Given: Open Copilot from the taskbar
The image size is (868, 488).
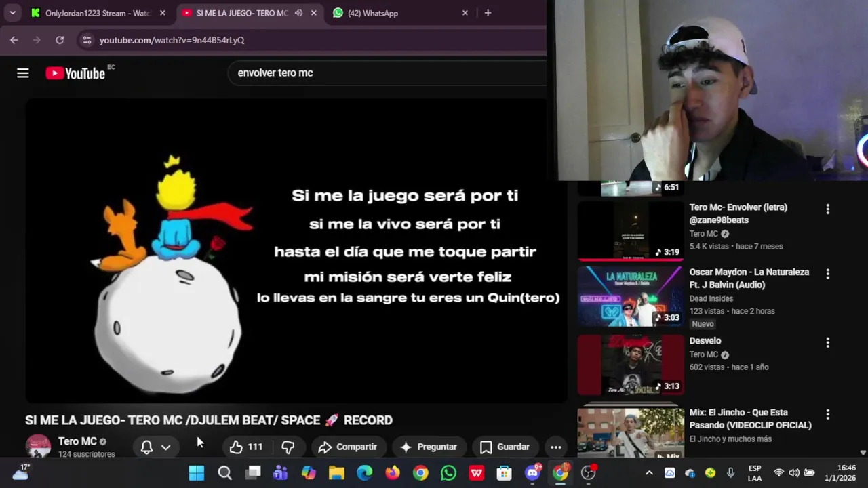Looking at the screenshot, I should click(x=309, y=473).
